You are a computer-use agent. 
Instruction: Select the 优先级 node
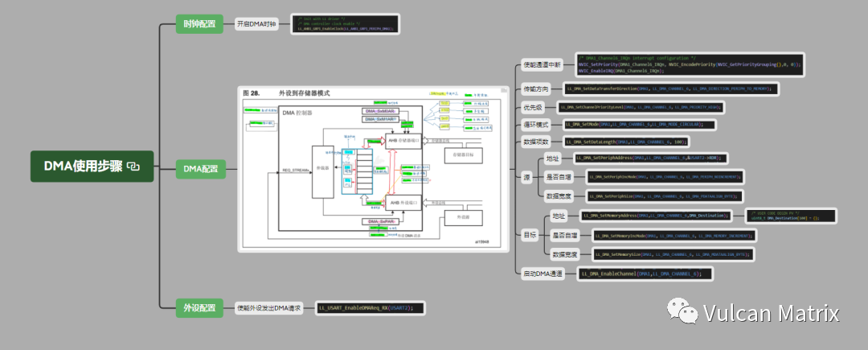point(532,107)
